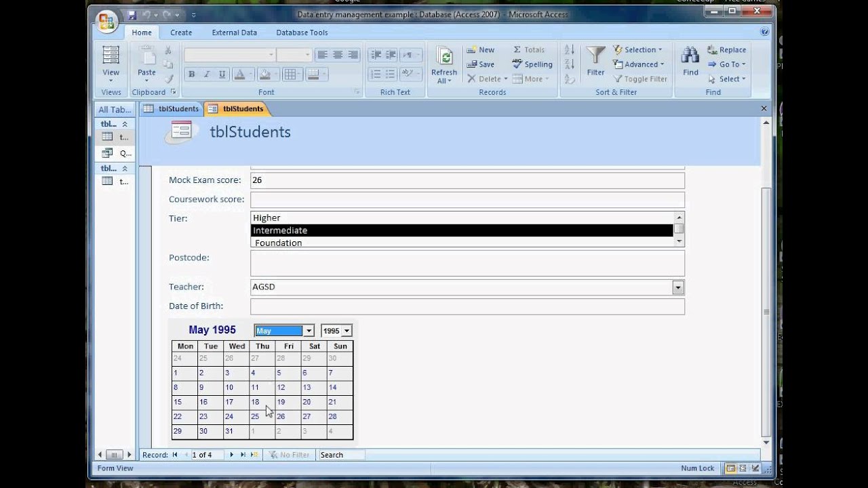This screenshot has height=488, width=868.
Task: Run Spelling check
Action: click(x=532, y=64)
